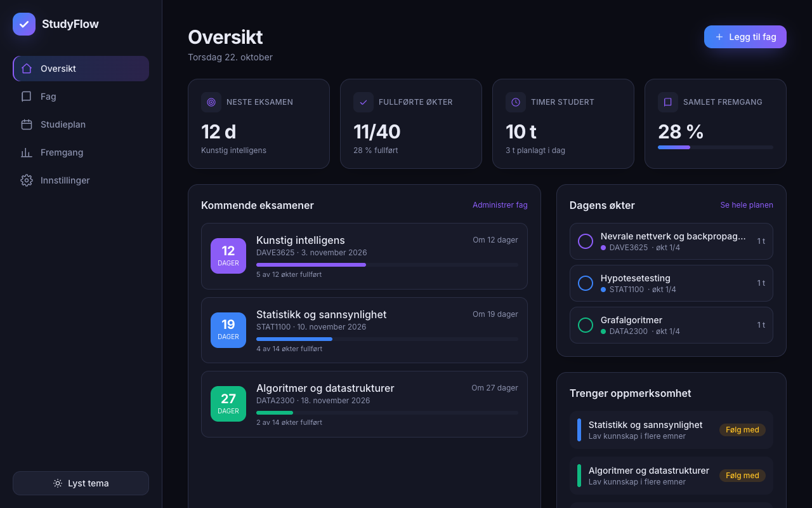Viewport: 812px width, 508px height.
Task: Click the bar chart icon beside Fremgang
Action: [27, 152]
